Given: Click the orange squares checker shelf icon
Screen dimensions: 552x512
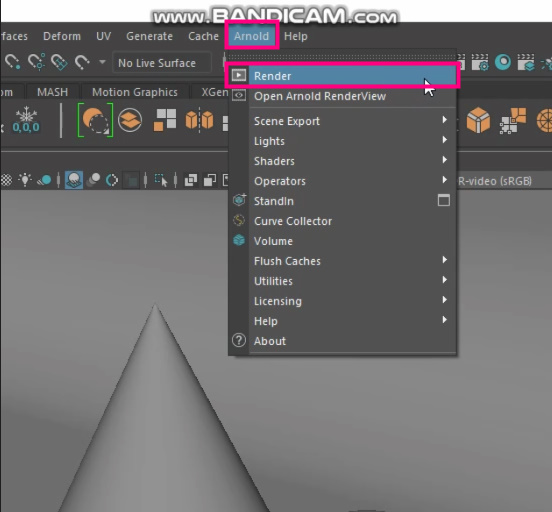Looking at the screenshot, I should point(513,121).
